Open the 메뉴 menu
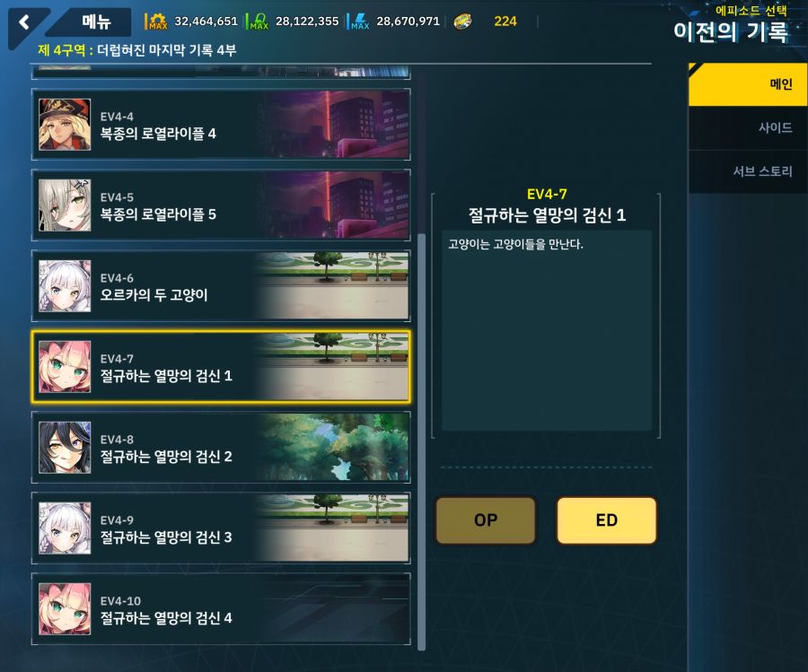The height and width of the screenshot is (672, 808). [x=96, y=22]
